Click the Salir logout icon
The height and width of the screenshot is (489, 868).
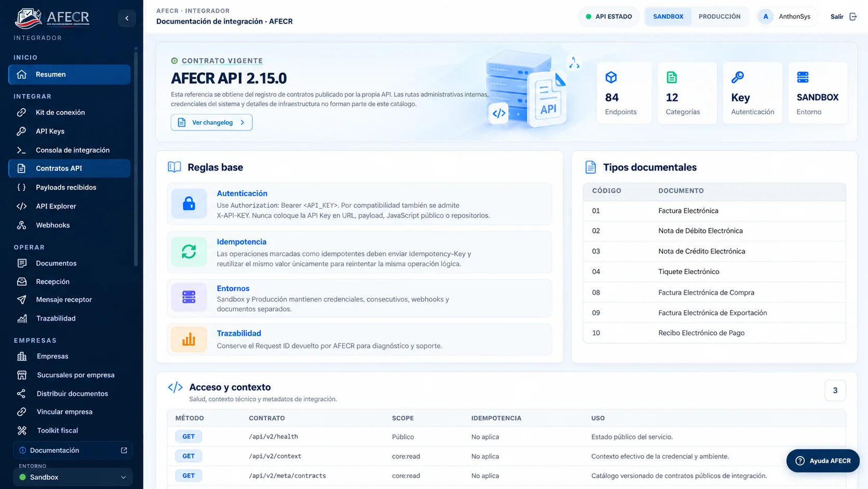[x=853, y=17]
